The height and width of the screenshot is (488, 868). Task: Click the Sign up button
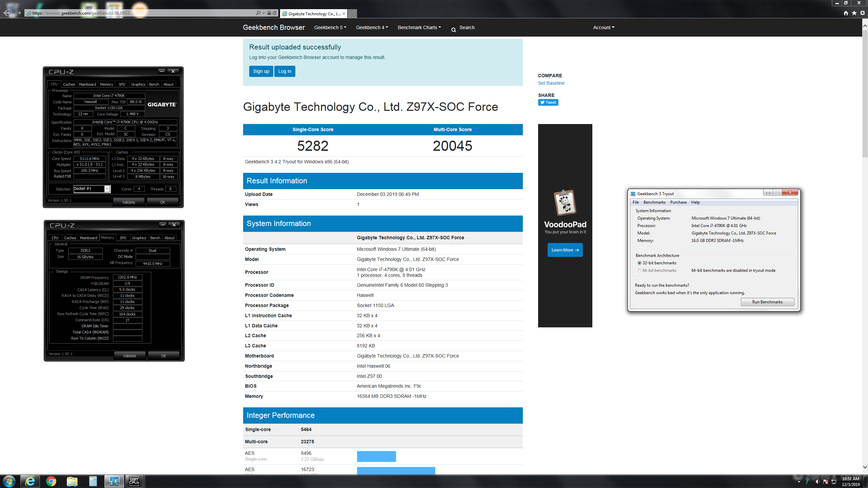(x=261, y=71)
